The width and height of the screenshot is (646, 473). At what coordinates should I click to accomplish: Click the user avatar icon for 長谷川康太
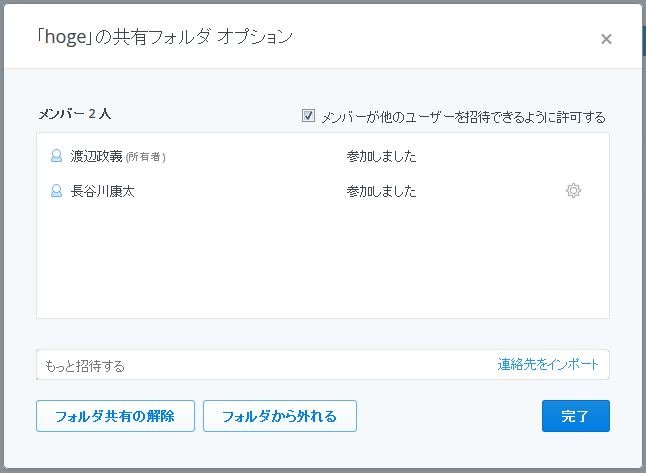56,191
